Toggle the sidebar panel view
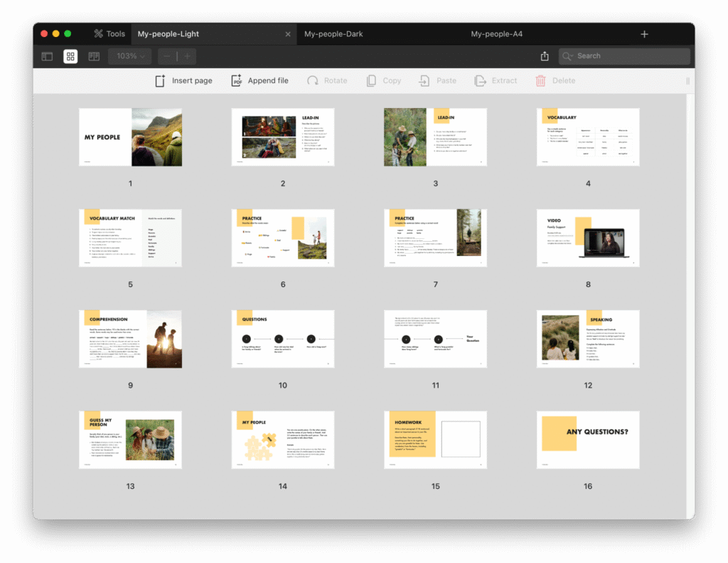 47,56
